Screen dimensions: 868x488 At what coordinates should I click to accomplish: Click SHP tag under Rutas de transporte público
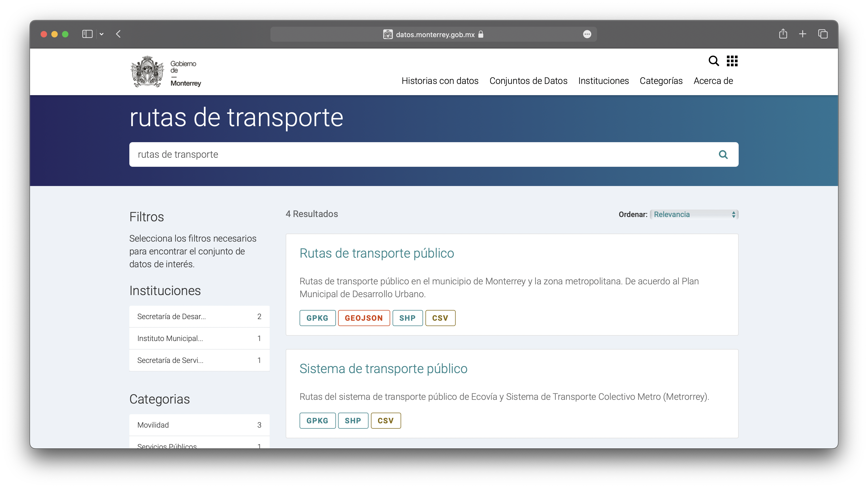[407, 318]
